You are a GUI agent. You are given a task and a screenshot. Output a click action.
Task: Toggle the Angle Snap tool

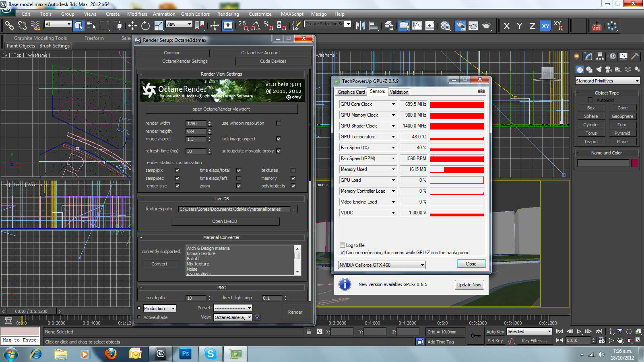click(x=256, y=26)
